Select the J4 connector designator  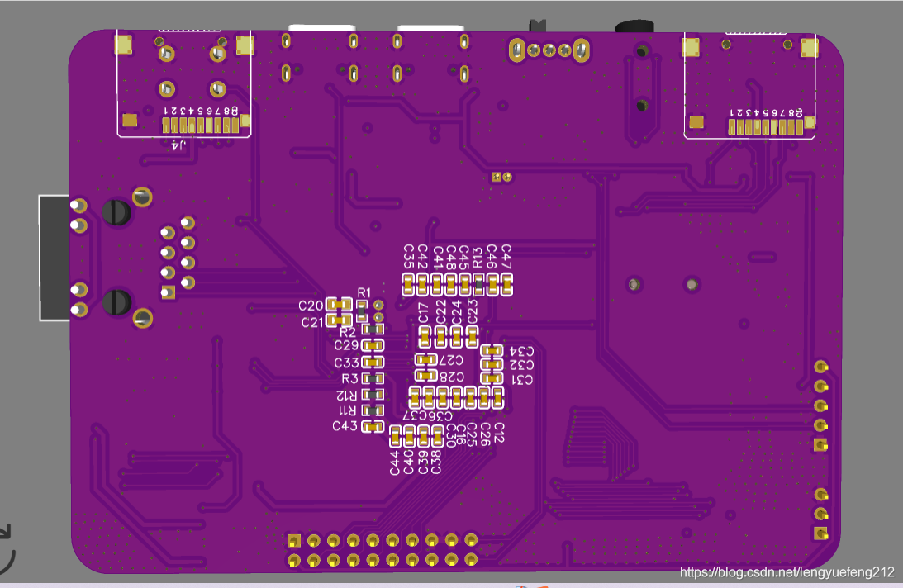click(178, 145)
